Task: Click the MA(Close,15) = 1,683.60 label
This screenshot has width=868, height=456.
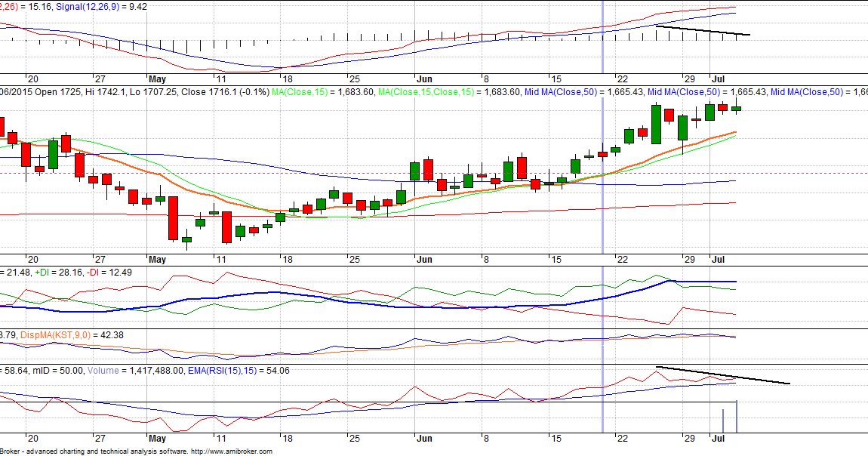Action: click(x=323, y=92)
